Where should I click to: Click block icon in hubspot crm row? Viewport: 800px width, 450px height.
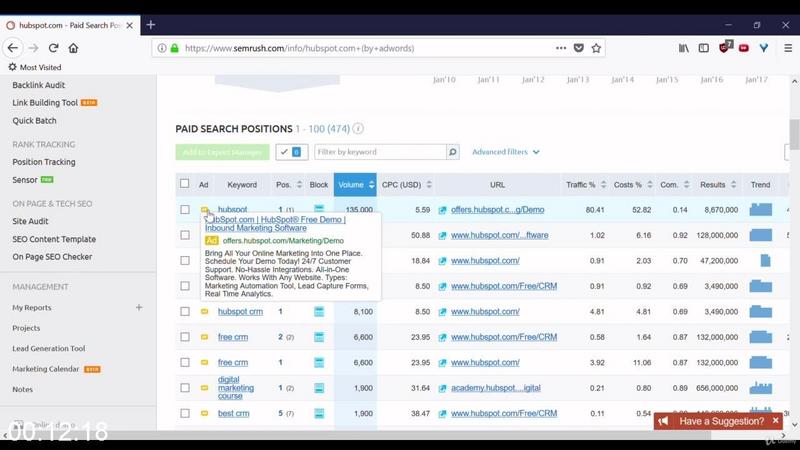pos(319,311)
